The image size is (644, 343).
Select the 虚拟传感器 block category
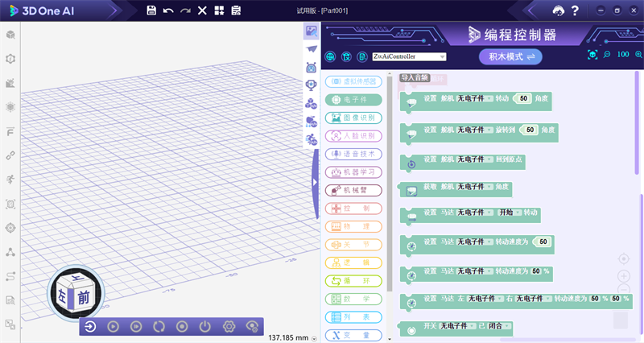tap(353, 82)
